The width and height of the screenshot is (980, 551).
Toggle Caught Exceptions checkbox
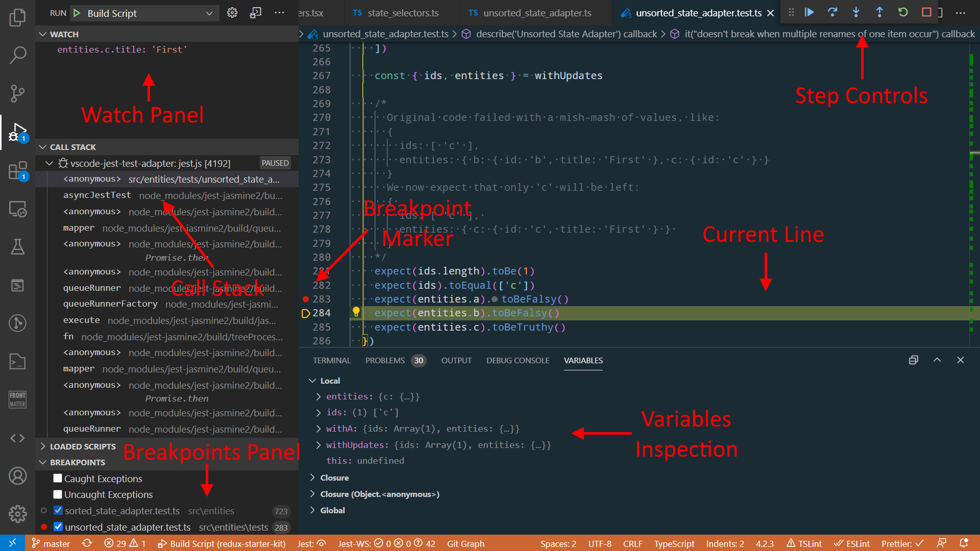coord(58,479)
